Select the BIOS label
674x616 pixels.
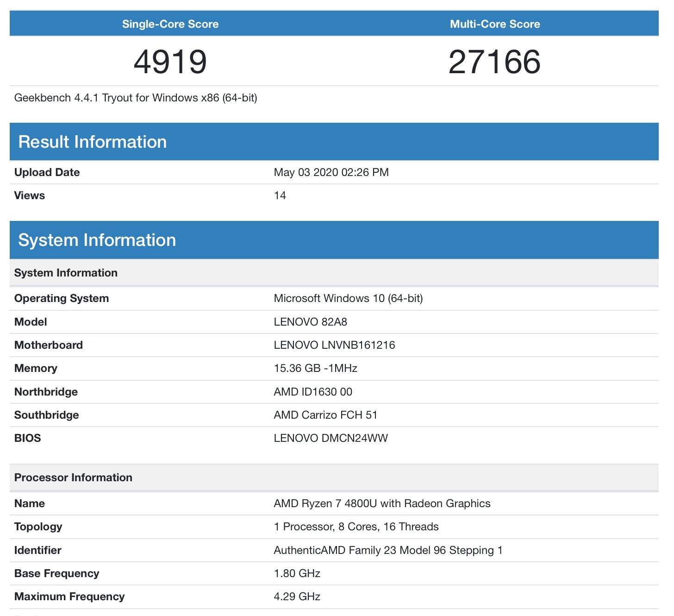click(27, 438)
